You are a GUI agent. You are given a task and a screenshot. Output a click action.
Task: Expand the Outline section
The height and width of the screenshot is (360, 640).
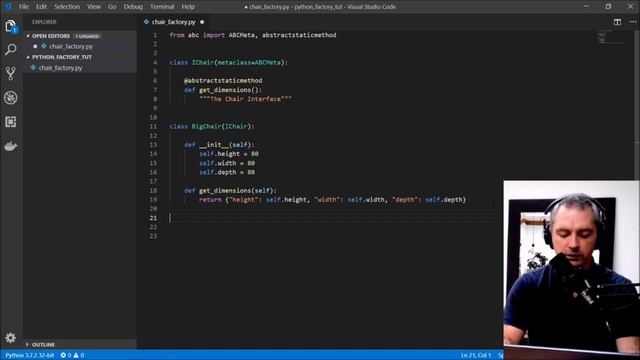[x=28, y=344]
